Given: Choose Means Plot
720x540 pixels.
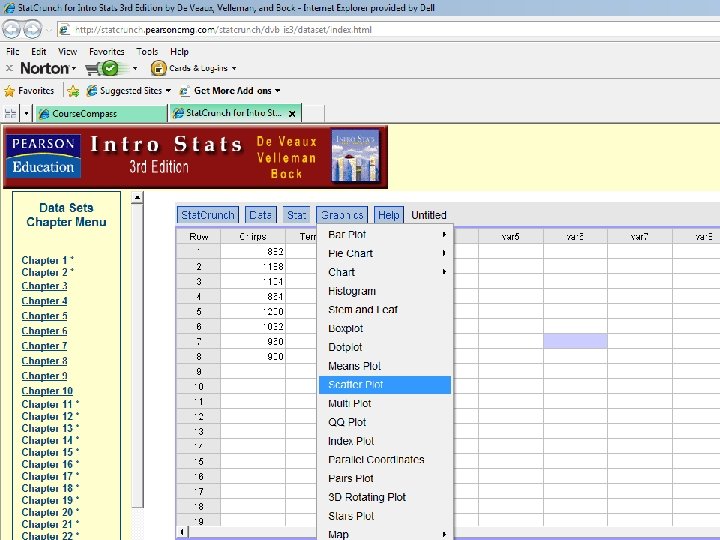Looking at the screenshot, I should pyautogui.click(x=385, y=366).
